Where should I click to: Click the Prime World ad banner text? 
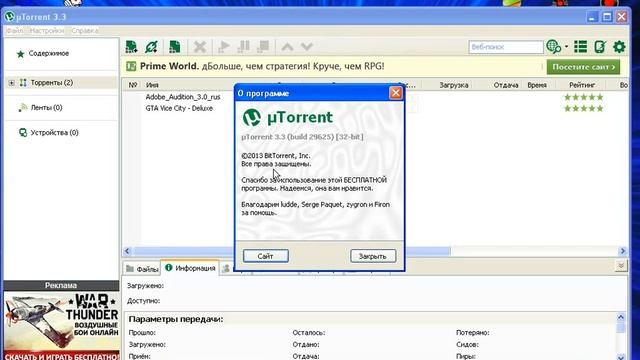262,66
